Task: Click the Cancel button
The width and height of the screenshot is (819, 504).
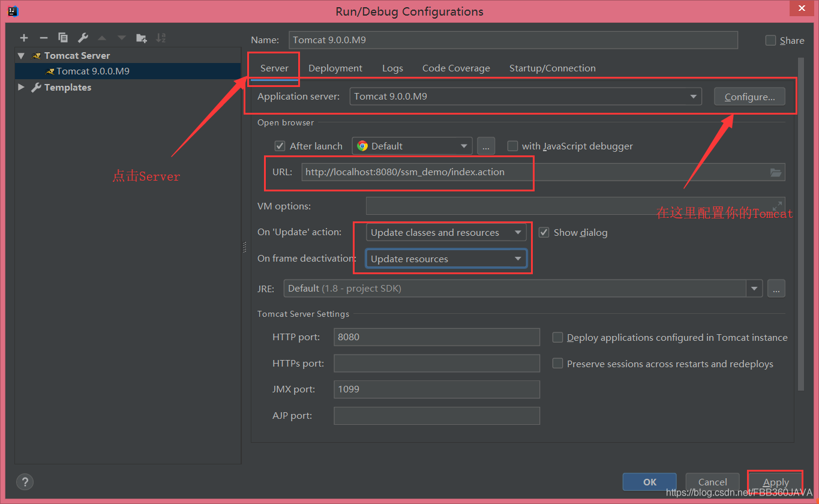Action: click(713, 482)
